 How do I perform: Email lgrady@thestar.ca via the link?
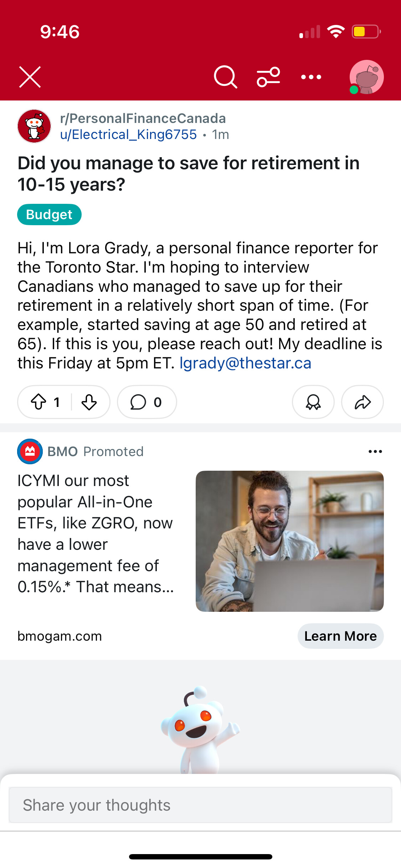click(245, 363)
